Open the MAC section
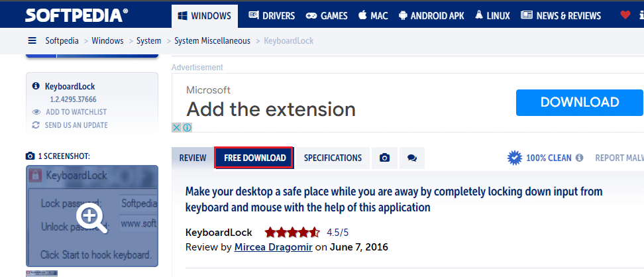The height and width of the screenshot is (277, 644). pyautogui.click(x=373, y=16)
